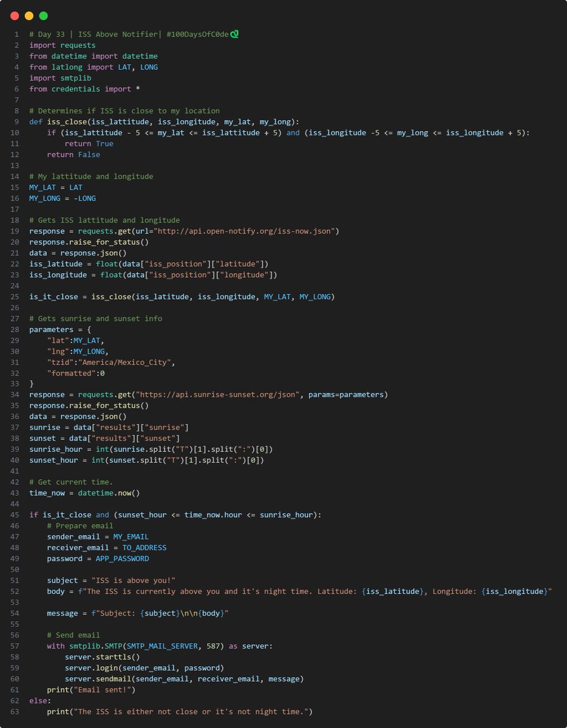Click the 'return True' statement
This screenshot has height=728, width=567.
pos(89,144)
